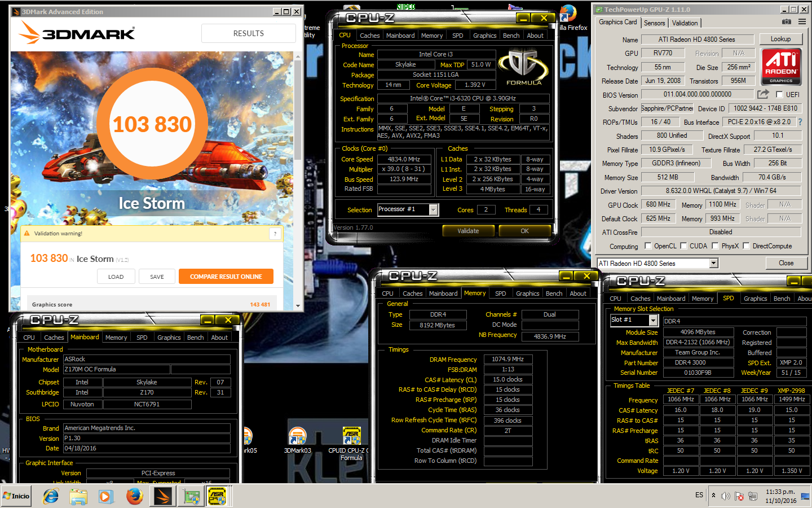Open the Graphics tab in the Mainboard CPU-Z window

169,338
